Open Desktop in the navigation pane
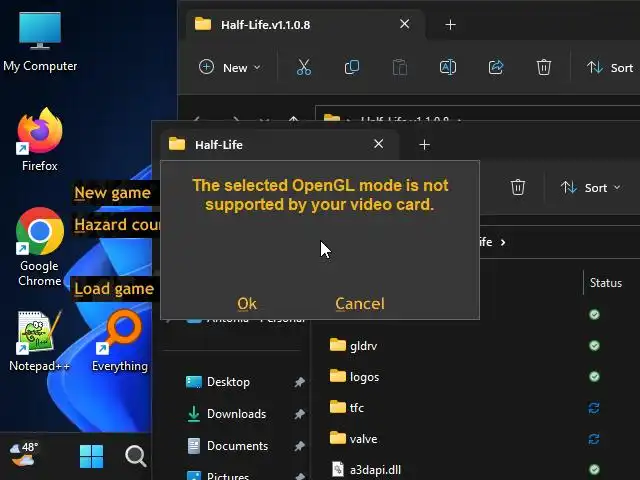 pos(218,382)
